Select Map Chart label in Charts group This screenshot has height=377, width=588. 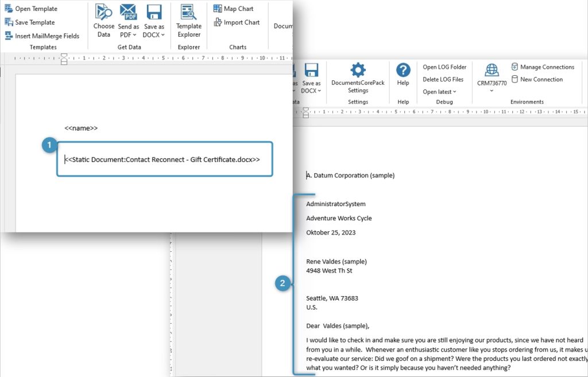click(x=238, y=9)
